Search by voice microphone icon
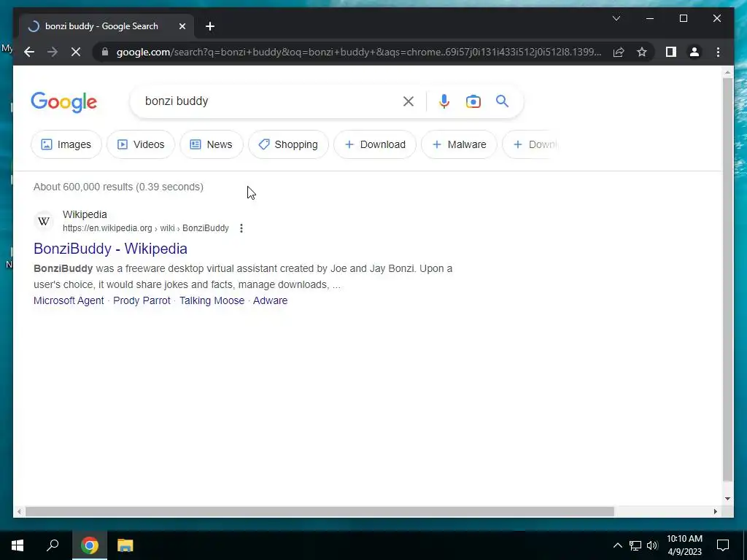The image size is (747, 560). (x=444, y=101)
